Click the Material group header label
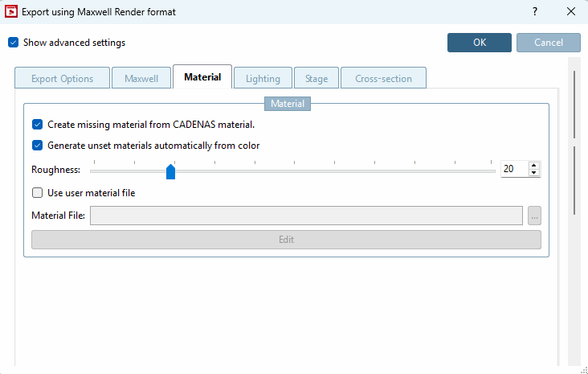The height and width of the screenshot is (374, 588). [288, 104]
